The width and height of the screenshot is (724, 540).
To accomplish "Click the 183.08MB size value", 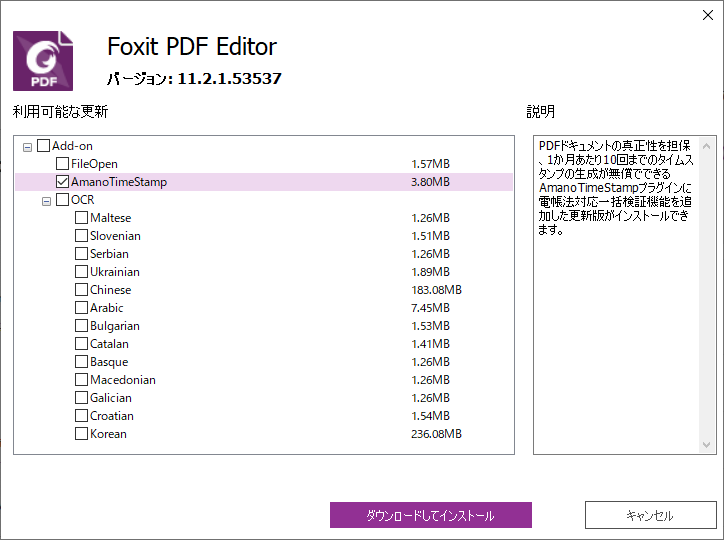I will point(436,290).
